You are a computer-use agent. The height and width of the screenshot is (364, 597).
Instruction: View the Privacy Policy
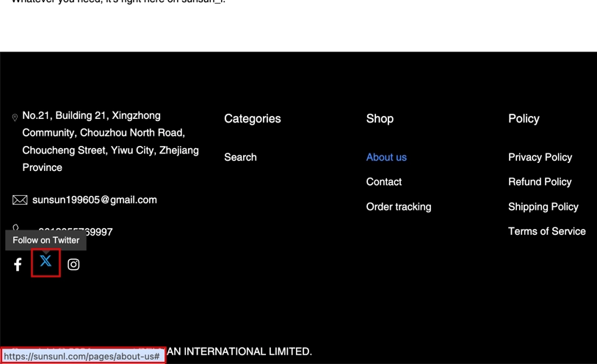(x=540, y=157)
